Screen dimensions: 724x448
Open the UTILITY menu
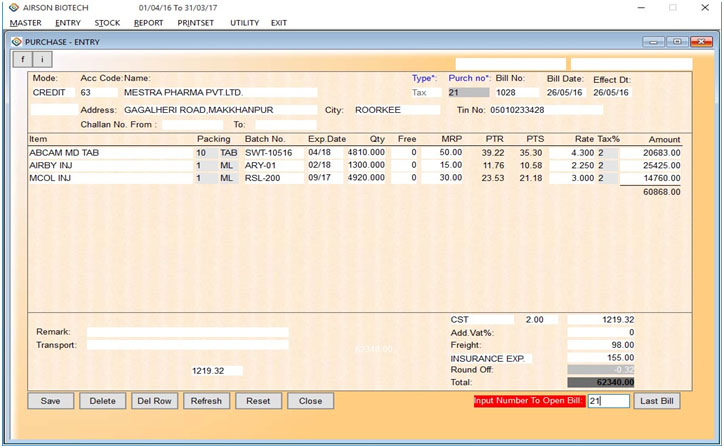click(244, 22)
